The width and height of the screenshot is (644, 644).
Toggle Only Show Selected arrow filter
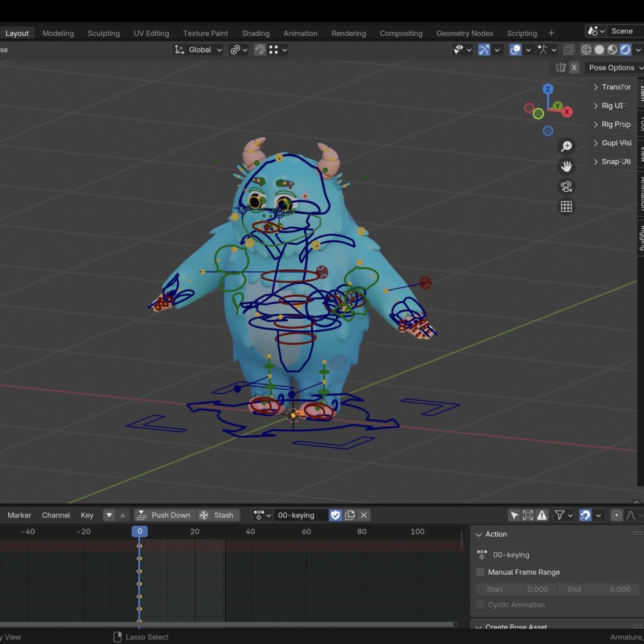(514, 515)
